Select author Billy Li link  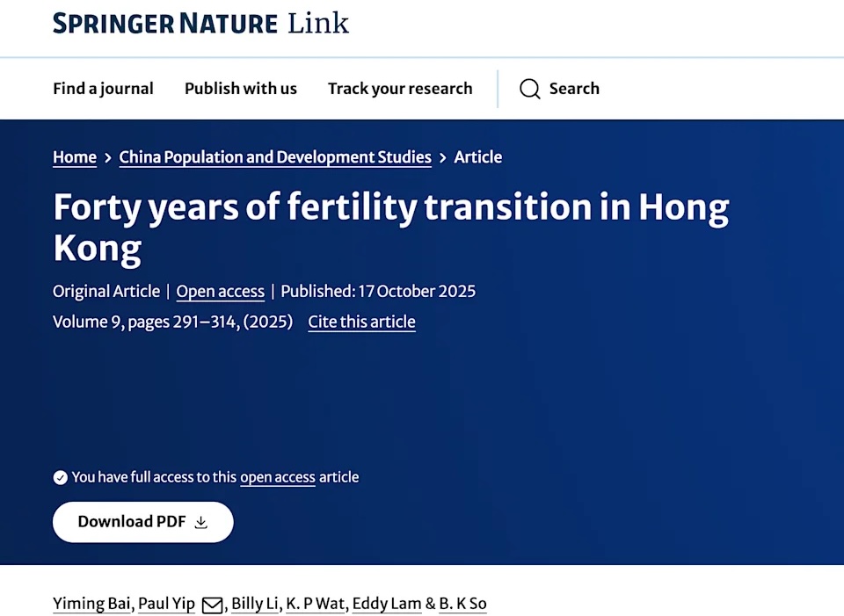255,604
